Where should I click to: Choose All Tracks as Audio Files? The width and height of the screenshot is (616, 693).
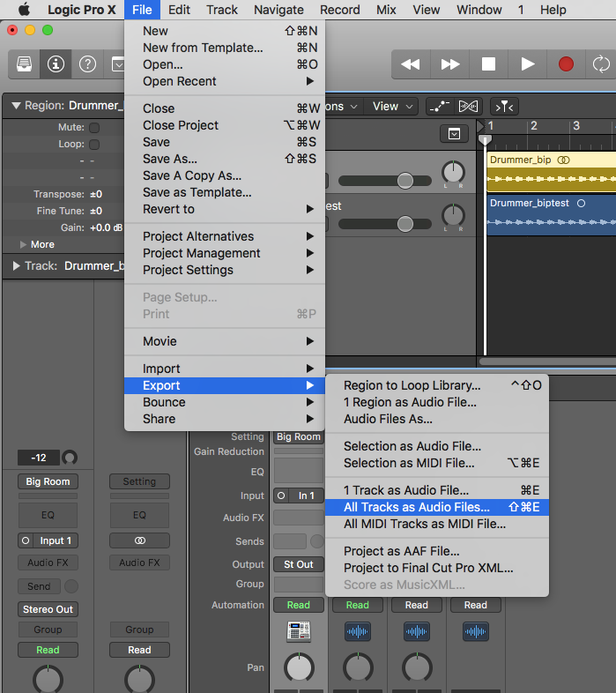[x=437, y=507]
